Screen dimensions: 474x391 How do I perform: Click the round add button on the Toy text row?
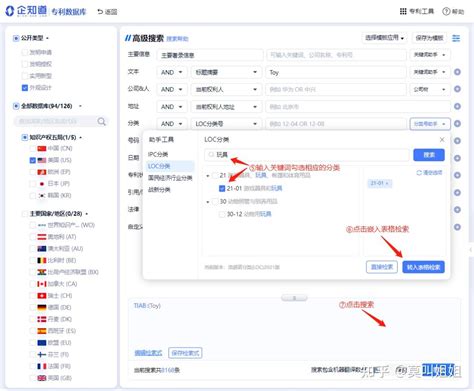(458, 72)
